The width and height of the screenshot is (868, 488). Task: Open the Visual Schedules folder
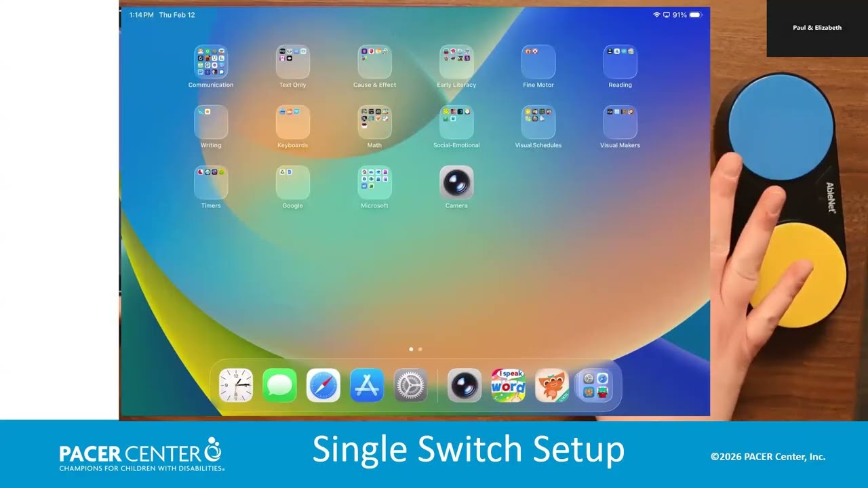click(538, 122)
